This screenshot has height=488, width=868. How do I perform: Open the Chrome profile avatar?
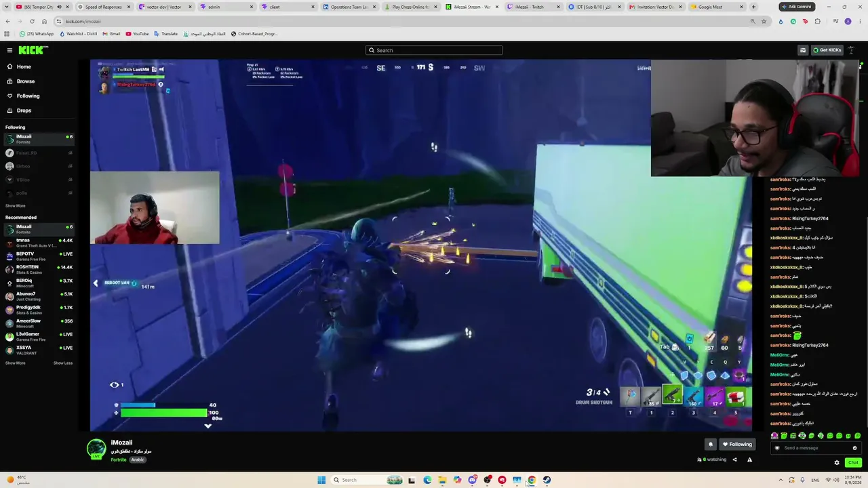848,21
